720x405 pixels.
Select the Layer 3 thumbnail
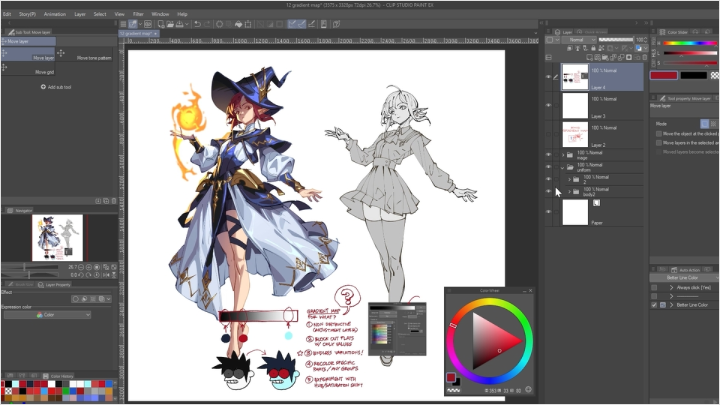(x=575, y=106)
